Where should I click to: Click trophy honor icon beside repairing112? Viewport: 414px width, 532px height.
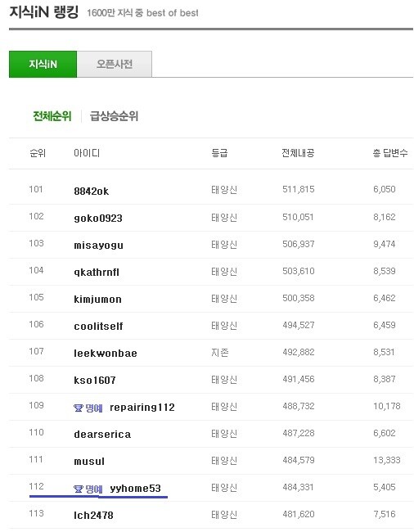pos(79,408)
